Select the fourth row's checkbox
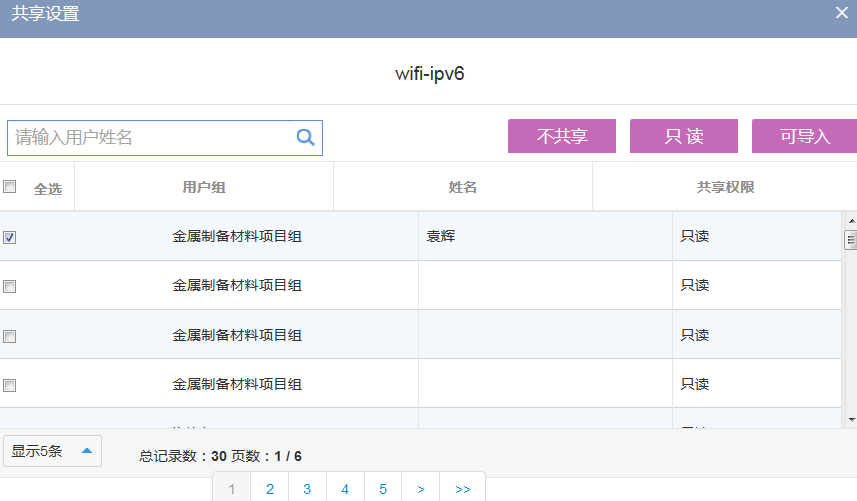 [x=10, y=385]
